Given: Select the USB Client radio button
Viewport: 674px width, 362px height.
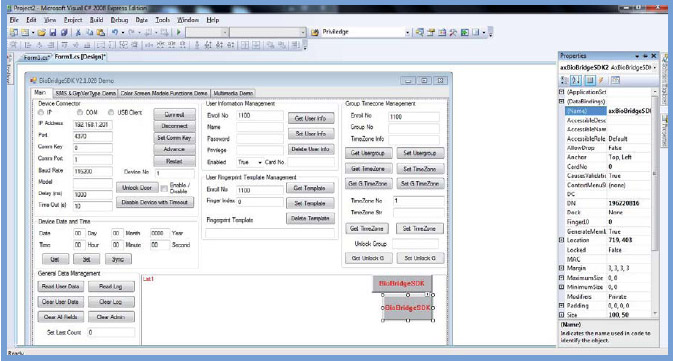Looking at the screenshot, I should click(x=111, y=112).
